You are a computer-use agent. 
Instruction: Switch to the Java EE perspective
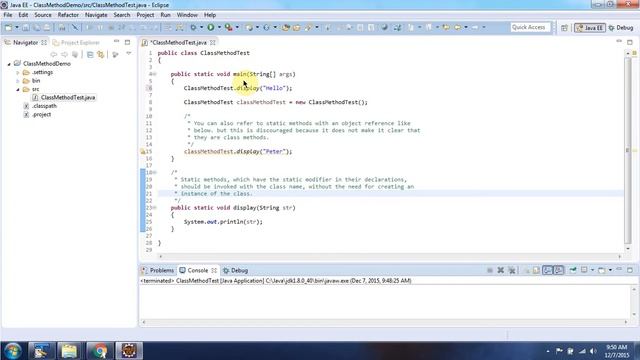(589, 28)
